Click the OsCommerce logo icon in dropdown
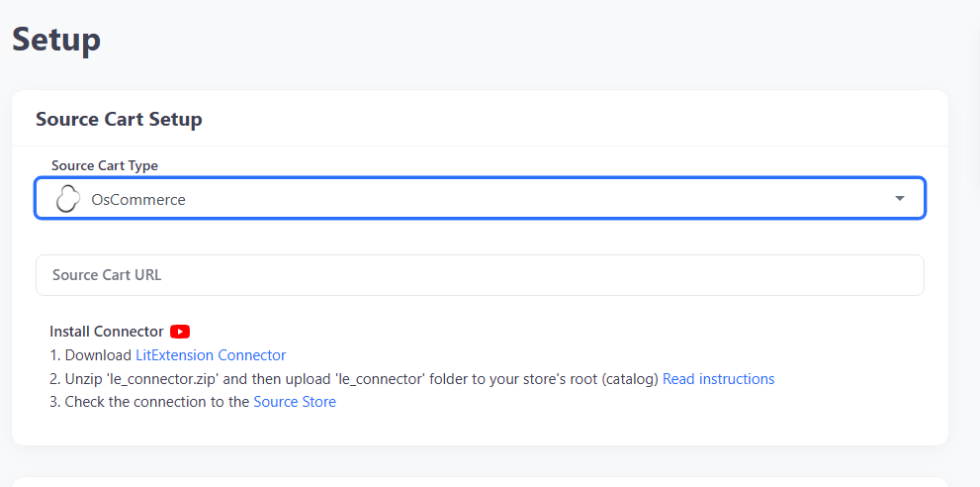The height and width of the screenshot is (487, 980). 67,199
